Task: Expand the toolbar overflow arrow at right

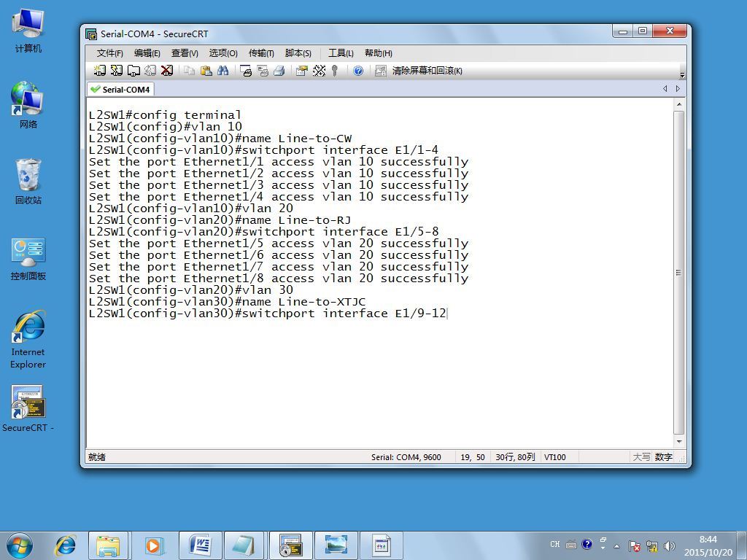Action: point(682,75)
